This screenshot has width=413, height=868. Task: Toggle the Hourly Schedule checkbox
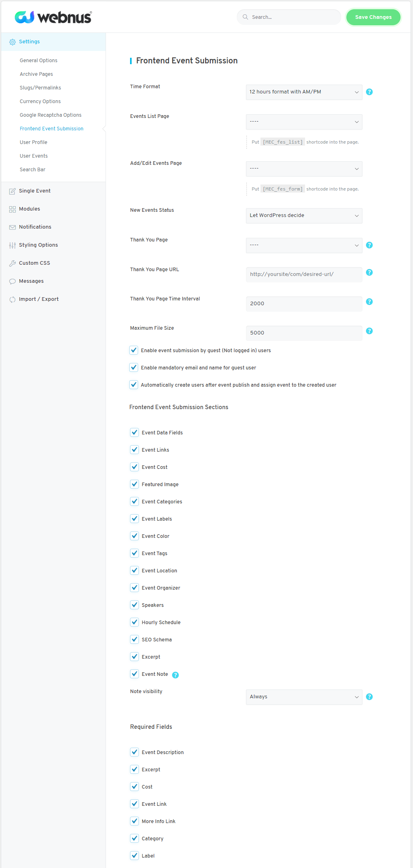coord(134,622)
